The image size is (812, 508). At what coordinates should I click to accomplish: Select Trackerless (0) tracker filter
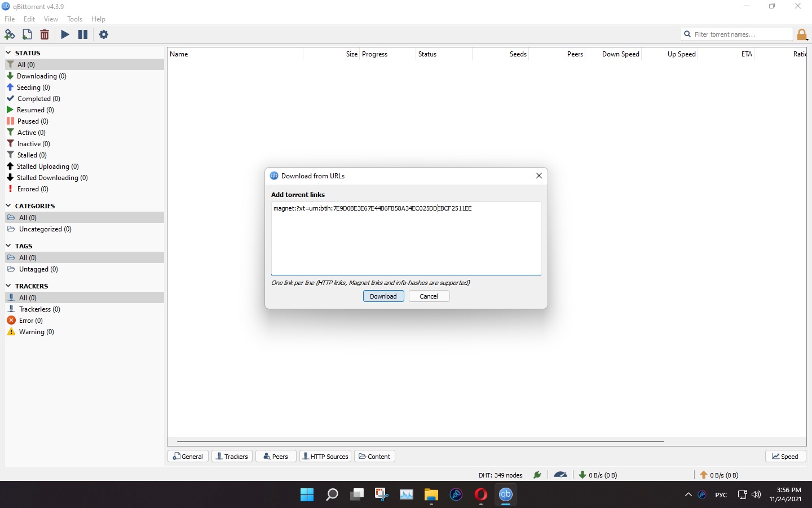[x=85, y=309]
